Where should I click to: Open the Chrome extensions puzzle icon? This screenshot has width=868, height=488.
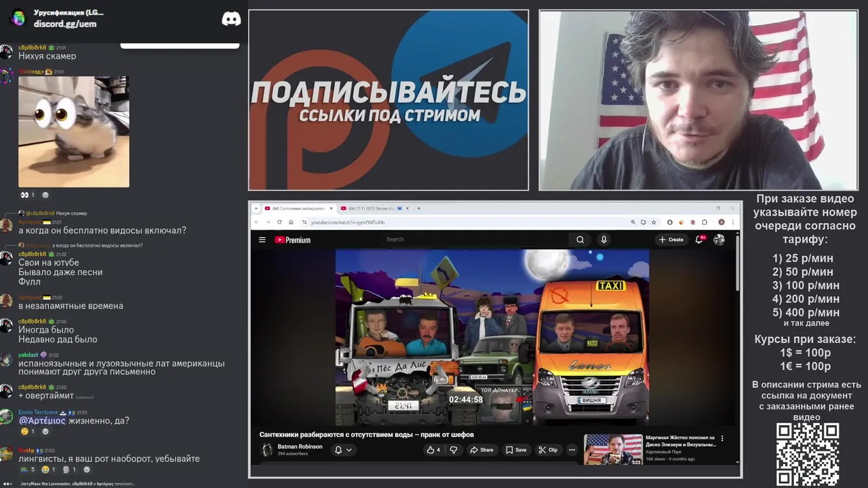(705, 222)
